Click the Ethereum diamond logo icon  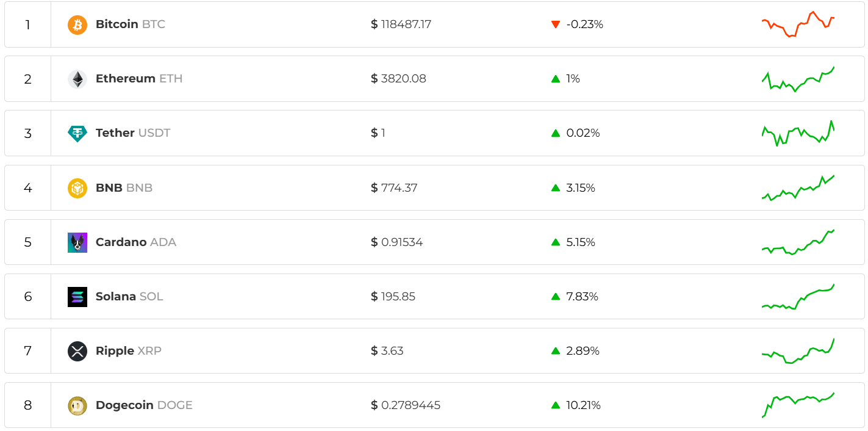click(x=77, y=79)
